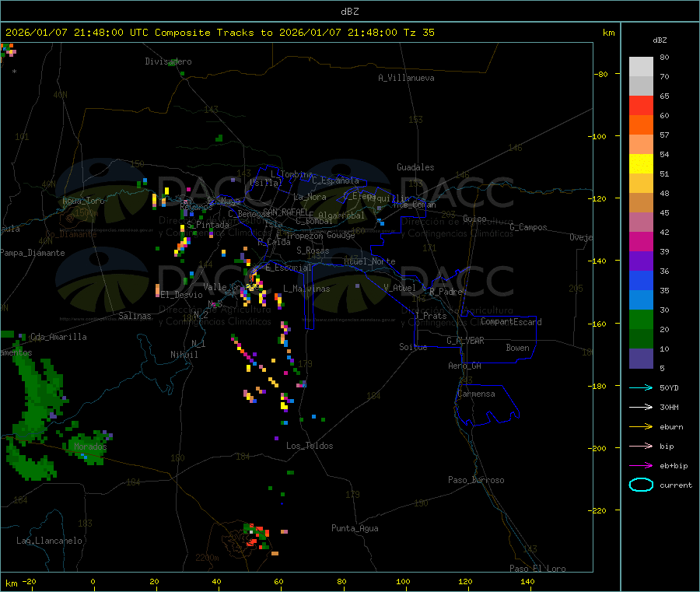Click the eburn yellow arrow legend icon
Image resolution: width=700 pixels, height=592 pixels.
tap(641, 427)
